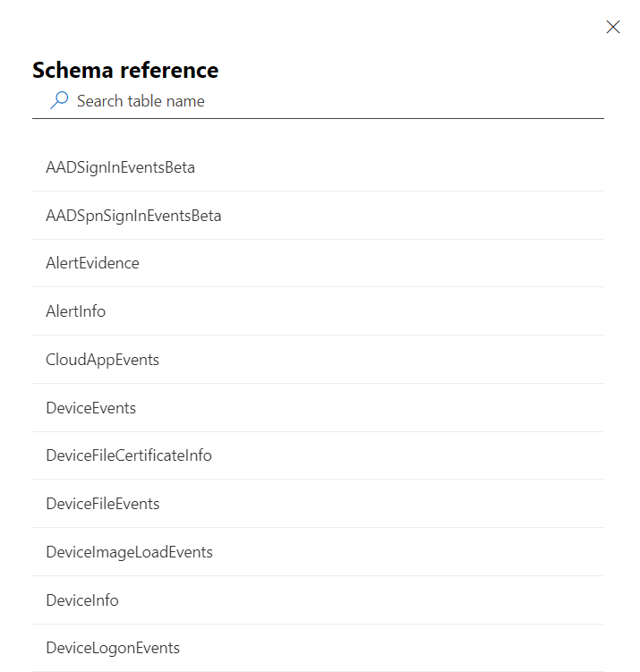
Task: Select the AlertInfo table
Action: (x=75, y=311)
